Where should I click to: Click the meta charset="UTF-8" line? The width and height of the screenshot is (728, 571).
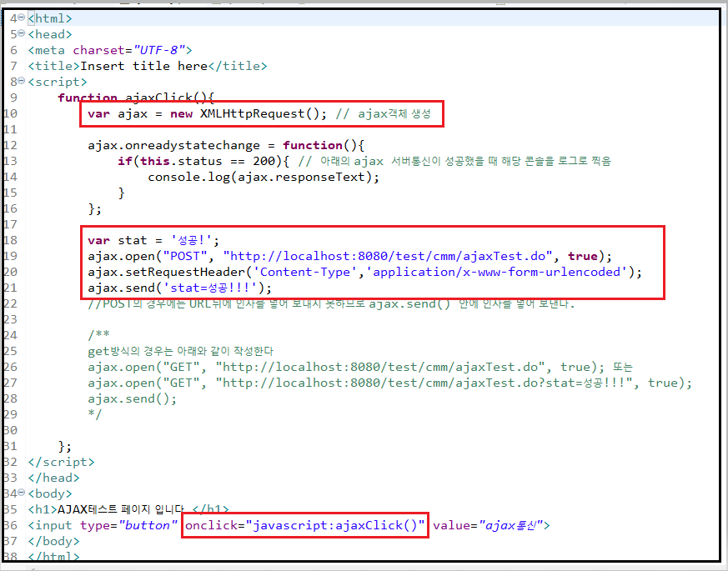[110, 50]
